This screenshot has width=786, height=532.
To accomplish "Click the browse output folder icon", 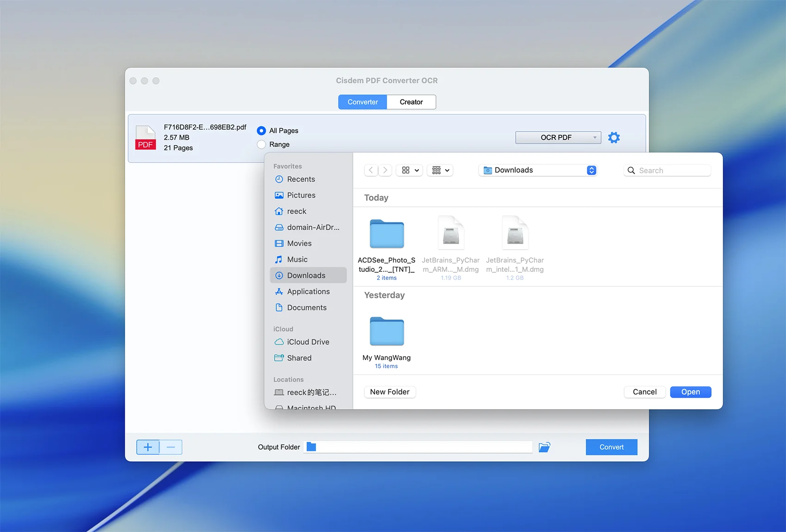I will pos(544,447).
